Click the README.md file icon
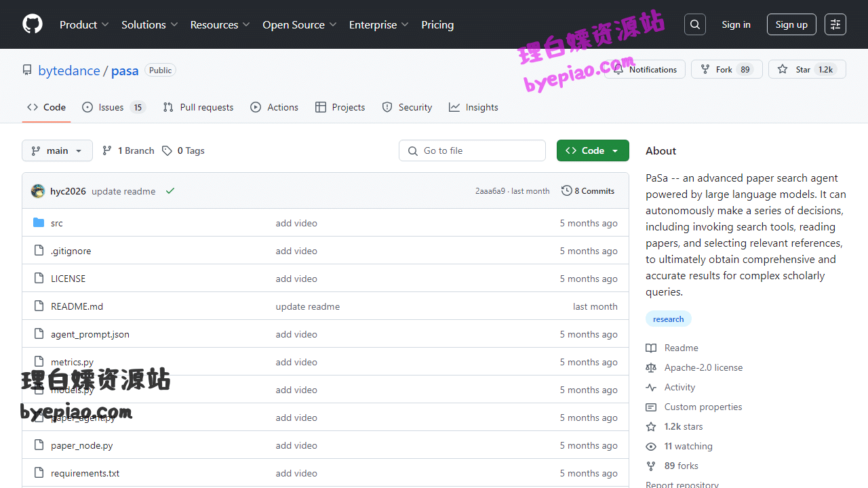This screenshot has width=868, height=488. [39, 306]
